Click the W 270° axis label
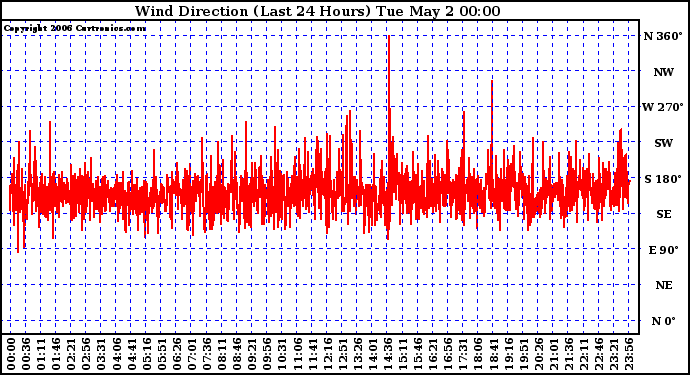690x375 pixels. click(663, 107)
